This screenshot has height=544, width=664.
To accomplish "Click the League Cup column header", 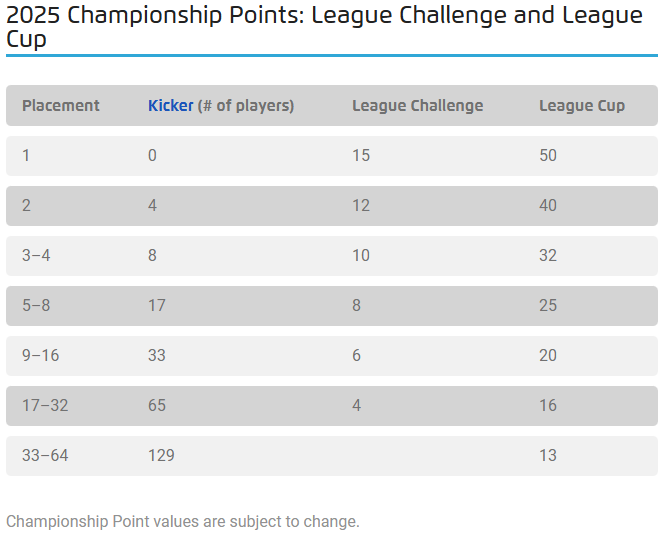I will coord(582,106).
